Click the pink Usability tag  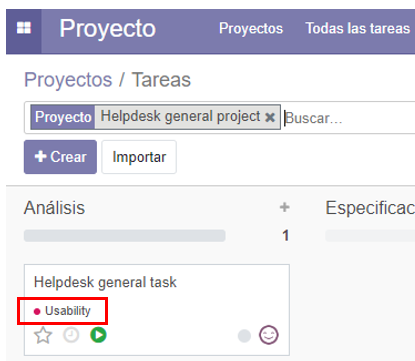(62, 311)
